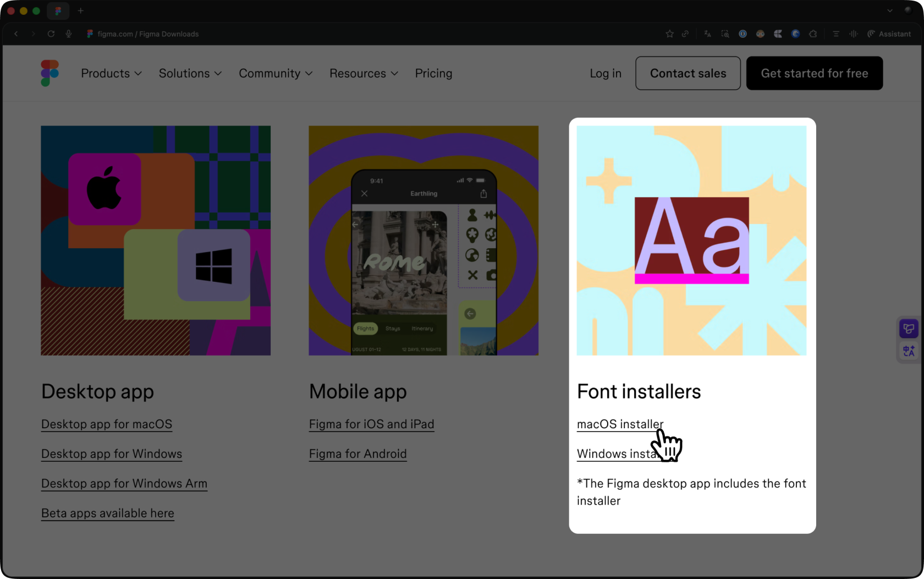The height and width of the screenshot is (579, 924).
Task: Click the Font installers Aa thumbnail image
Action: 691,241
